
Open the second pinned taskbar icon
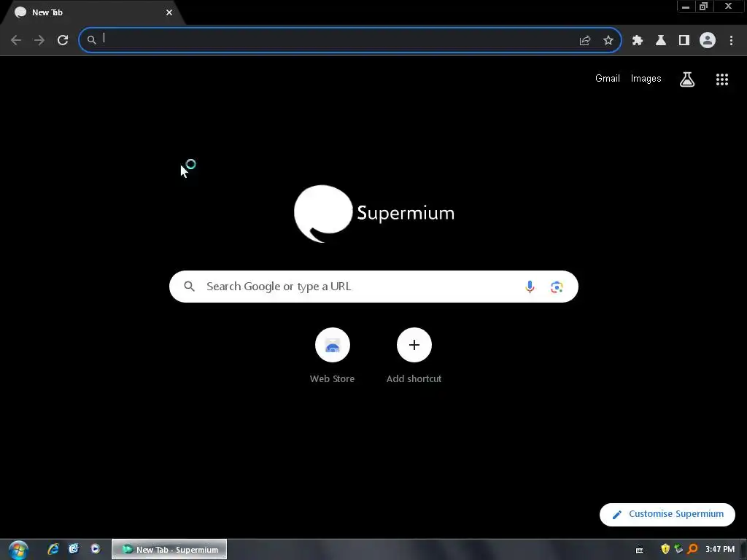[74, 550]
